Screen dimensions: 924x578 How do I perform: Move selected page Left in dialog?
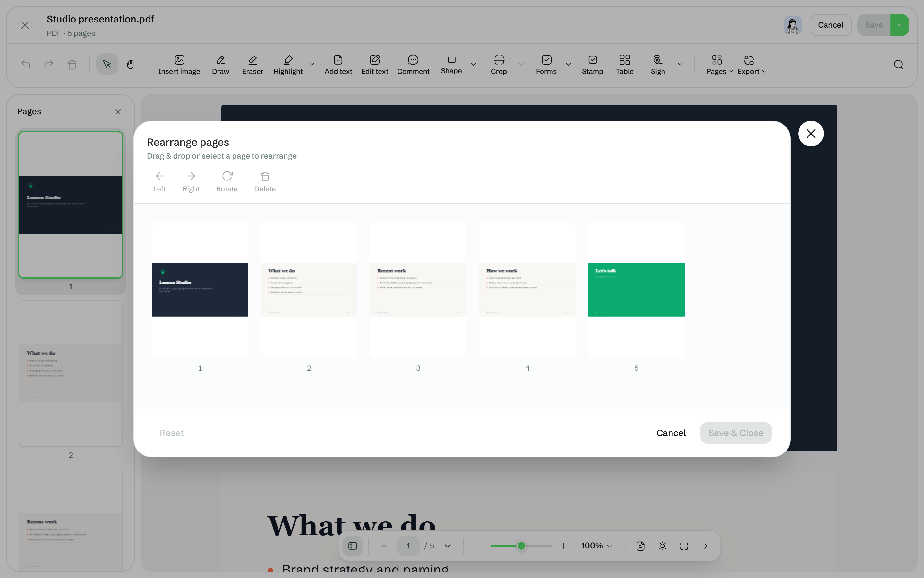tap(159, 182)
